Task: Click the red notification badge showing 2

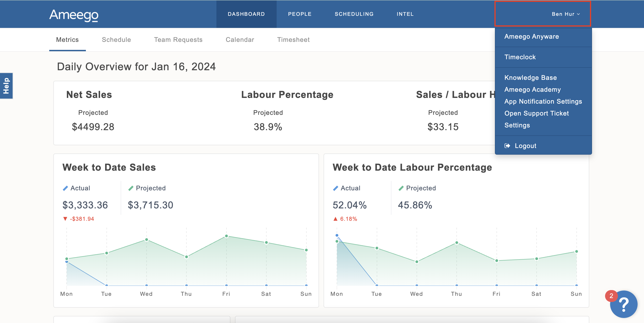Action: click(x=611, y=296)
